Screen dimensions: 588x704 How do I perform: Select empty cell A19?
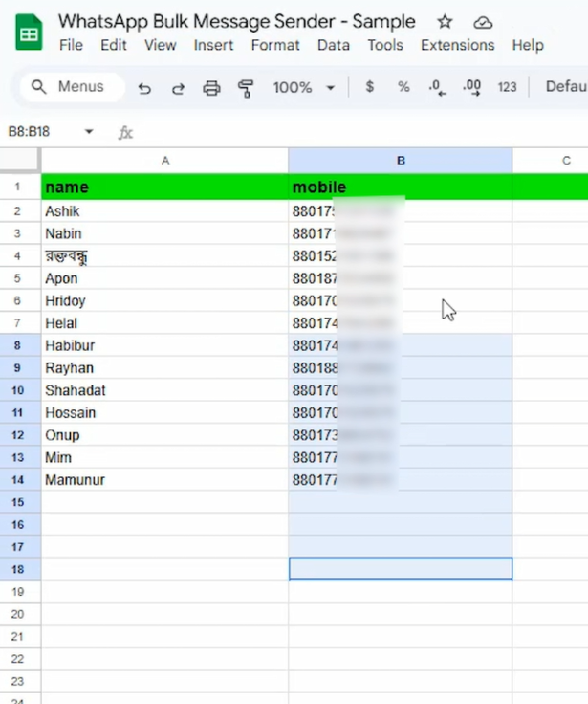click(x=164, y=592)
